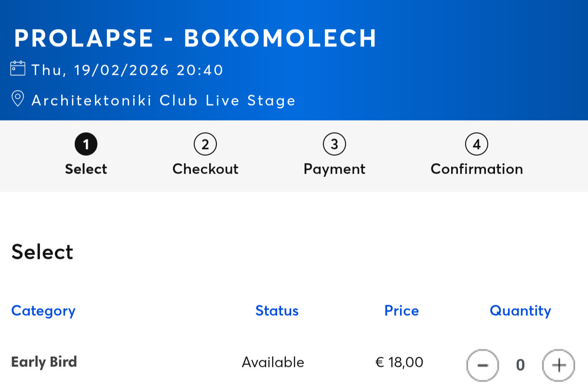
Task: Click step 2 circle icon
Action: coord(205,144)
